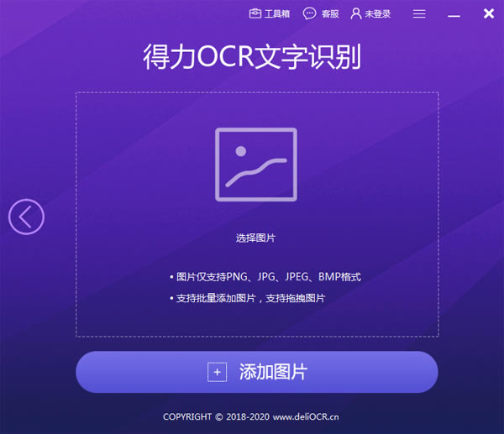Click the 选择图片 label
This screenshot has height=434, width=504.
click(x=255, y=238)
